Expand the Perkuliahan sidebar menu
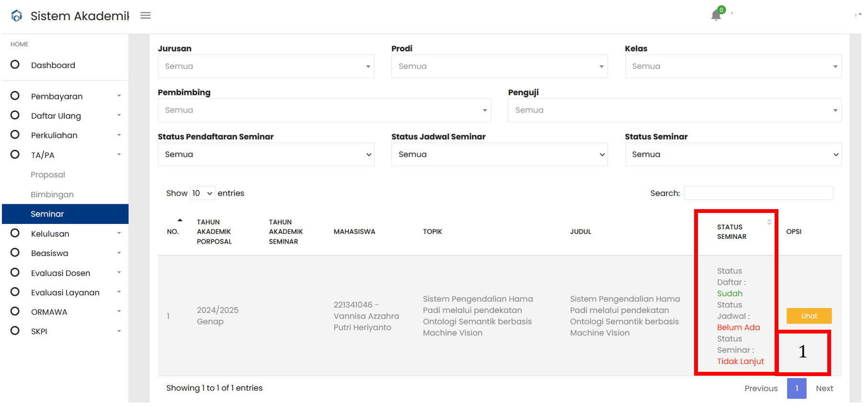This screenshot has width=868, height=412. click(65, 135)
